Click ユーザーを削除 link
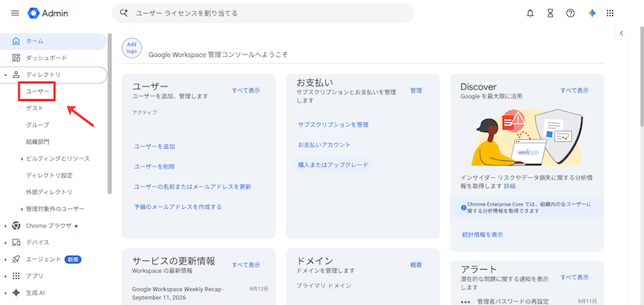The width and height of the screenshot is (644, 305). click(155, 167)
